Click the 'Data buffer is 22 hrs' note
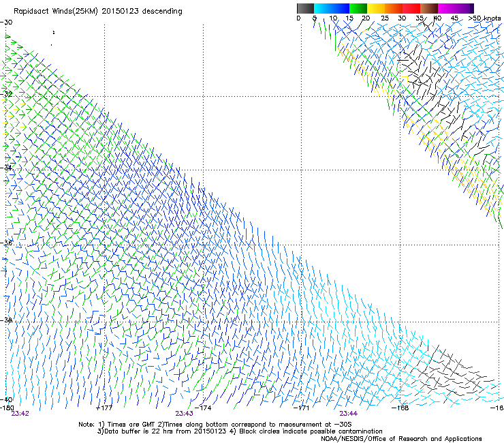The width and height of the screenshot is (504, 443). click(x=240, y=431)
